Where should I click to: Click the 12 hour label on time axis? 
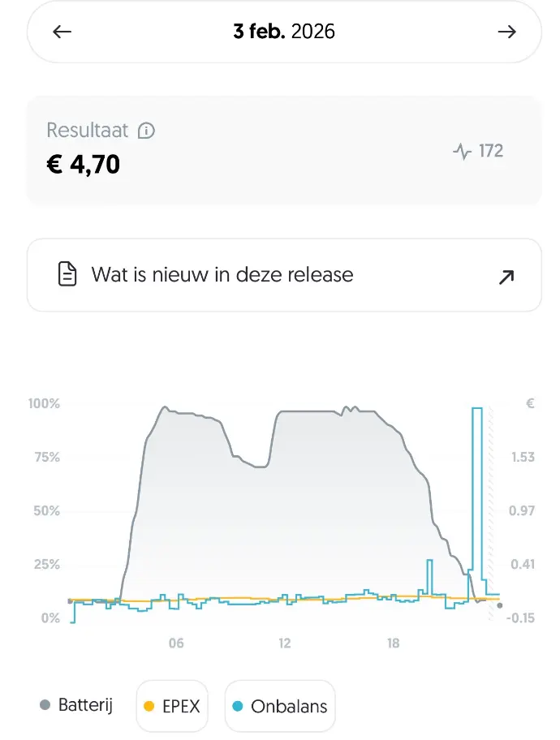(x=285, y=643)
